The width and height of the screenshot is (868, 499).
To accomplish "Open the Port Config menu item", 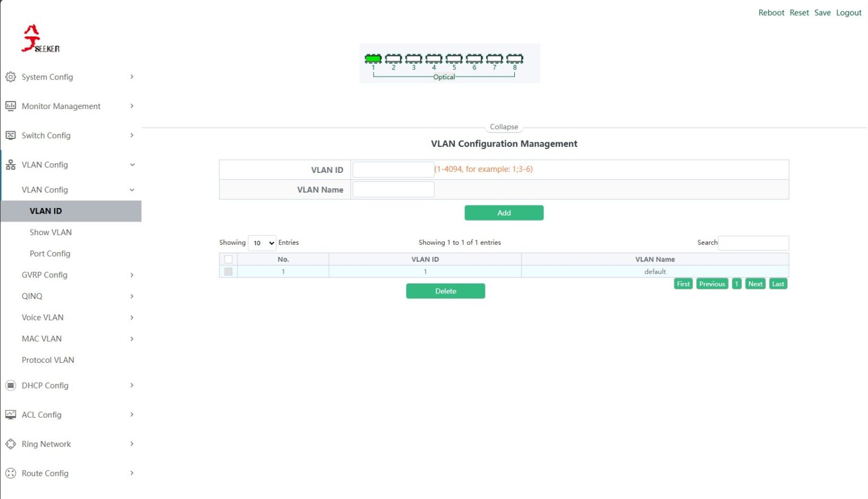I will (x=50, y=254).
